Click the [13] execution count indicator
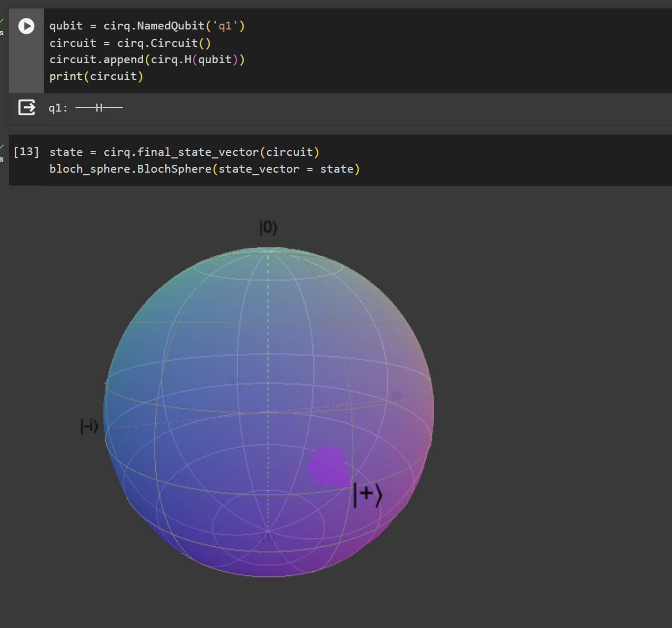672x628 pixels. coord(26,152)
